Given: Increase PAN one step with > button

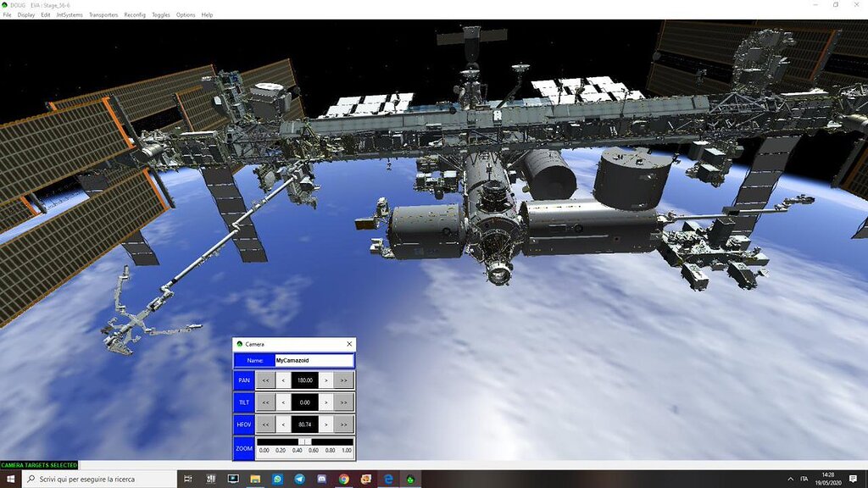Looking at the screenshot, I should click(x=325, y=380).
